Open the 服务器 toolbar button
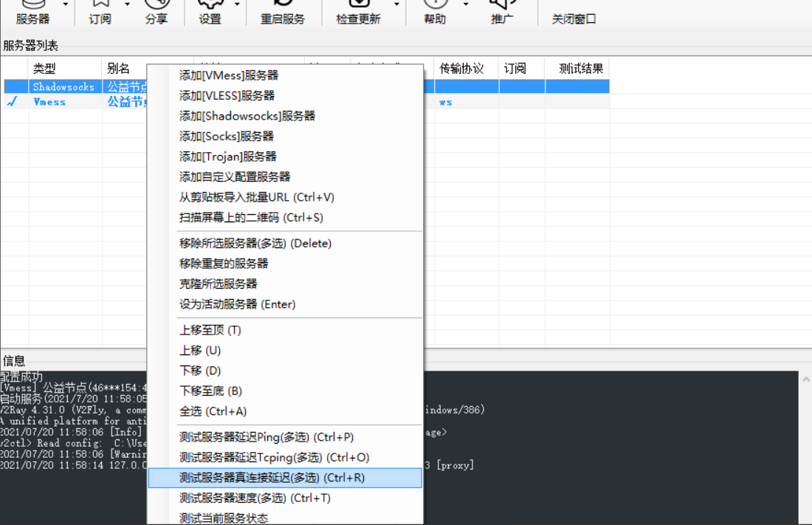The width and height of the screenshot is (812, 525). click(x=32, y=13)
